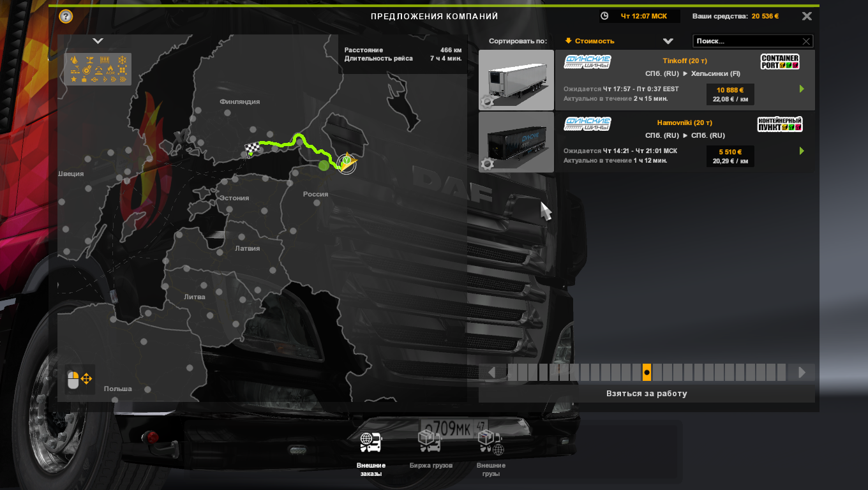Select the highlighted orange page marker

(x=647, y=372)
